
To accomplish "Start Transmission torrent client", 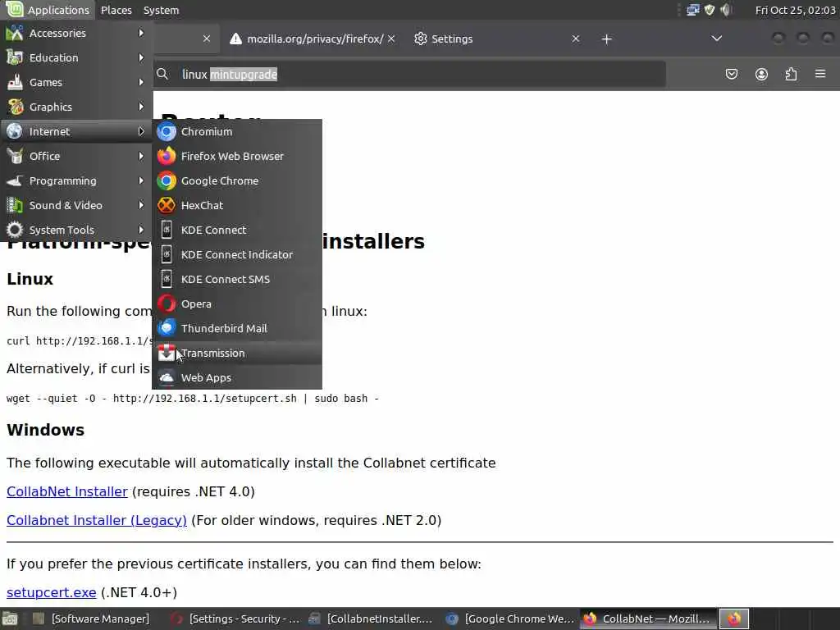I will click(237, 353).
